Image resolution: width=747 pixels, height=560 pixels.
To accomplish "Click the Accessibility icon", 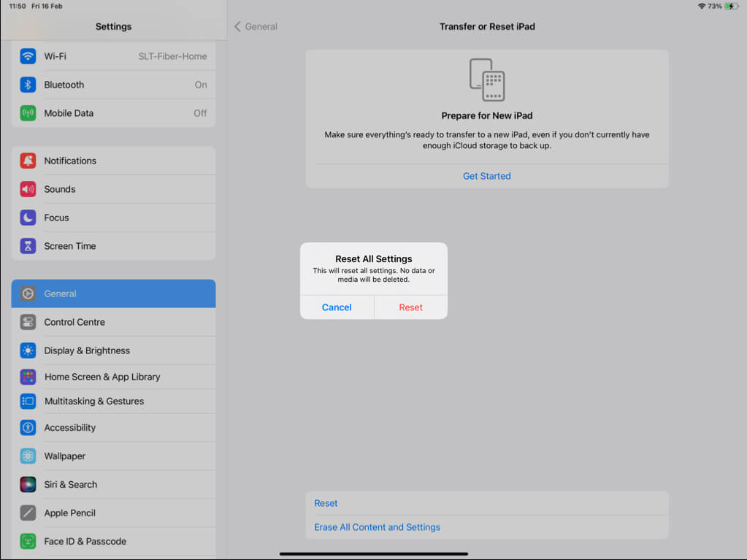I will point(28,428).
